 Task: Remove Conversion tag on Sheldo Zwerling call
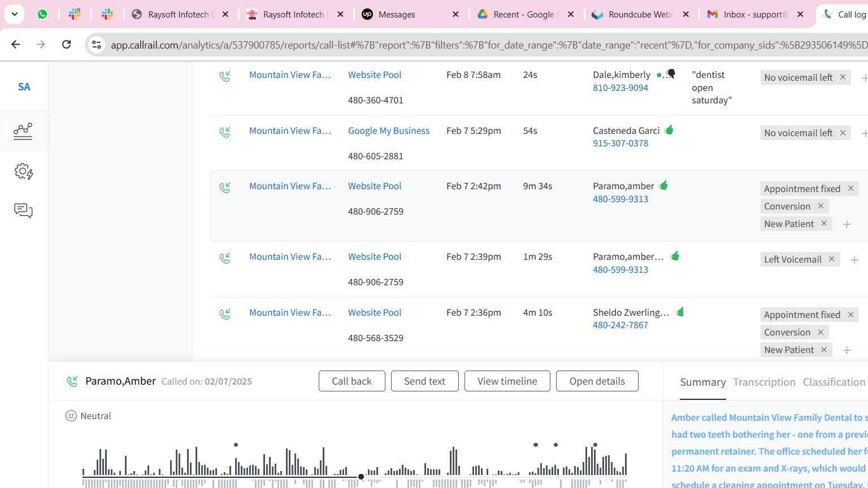pyautogui.click(x=821, y=332)
